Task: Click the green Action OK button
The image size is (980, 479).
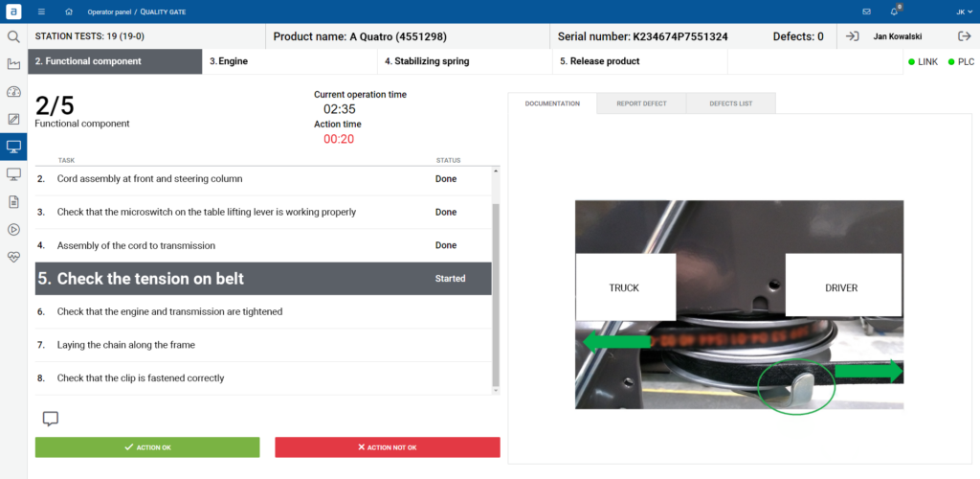Action: click(147, 447)
